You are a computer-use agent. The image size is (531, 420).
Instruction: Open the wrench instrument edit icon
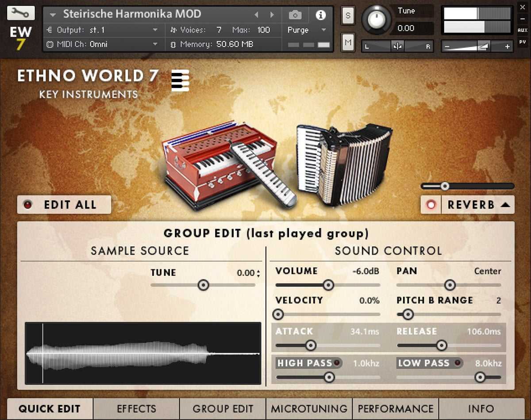tap(21, 13)
